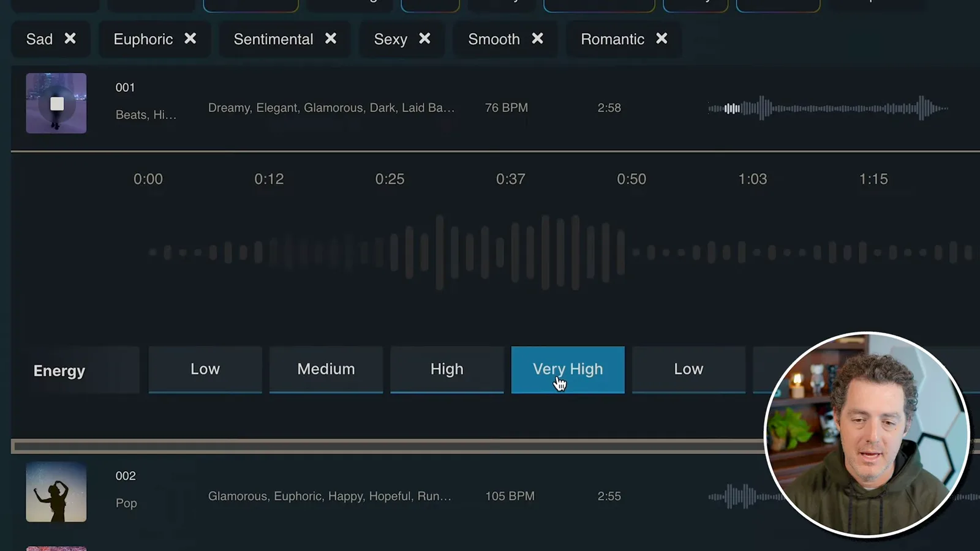Set first Low energy segment
Viewport: 980px width, 551px height.
pos(205,369)
